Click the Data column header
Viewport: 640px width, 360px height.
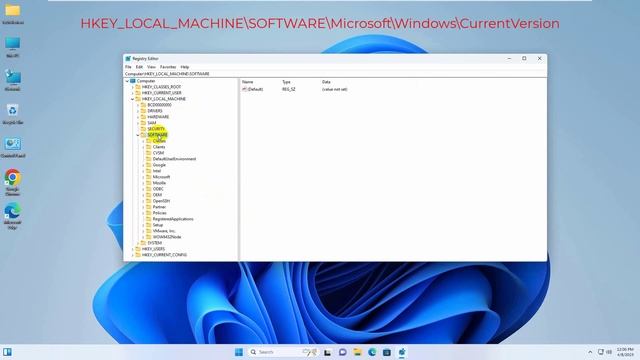326,82
